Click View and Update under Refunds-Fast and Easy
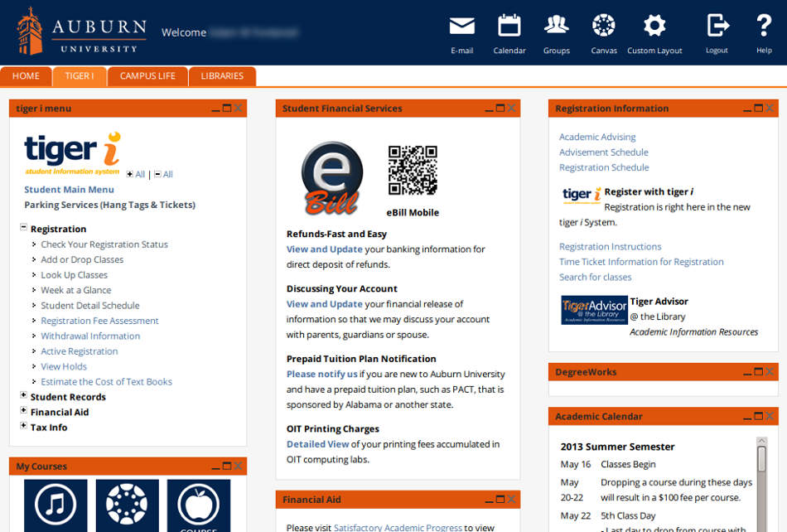This screenshot has height=532, width=787. pos(324,249)
